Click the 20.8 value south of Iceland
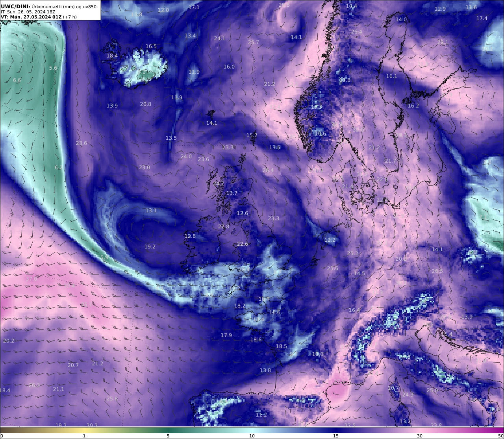Screen dimensions: 504x439 146,104
